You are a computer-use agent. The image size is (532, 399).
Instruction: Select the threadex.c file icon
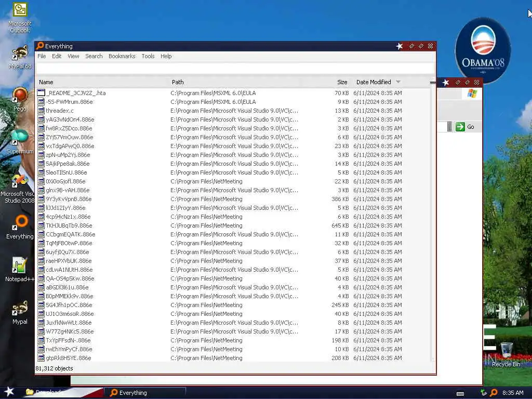pyautogui.click(x=41, y=111)
